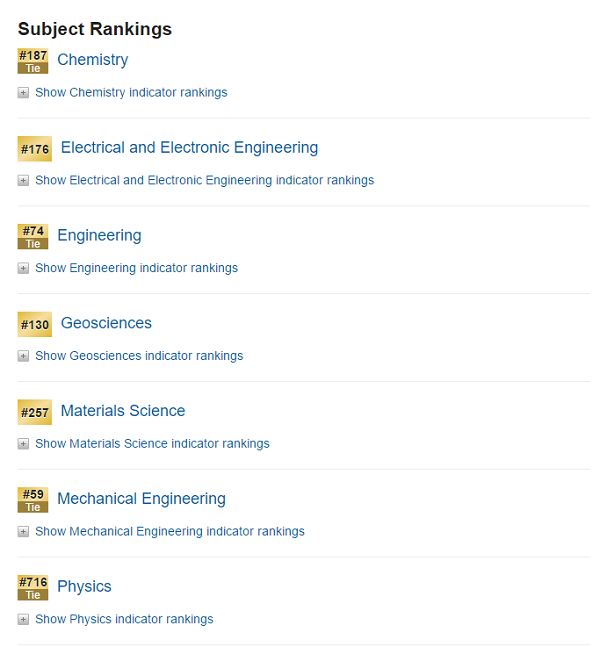Click the #716 Physics rank badge

[x=33, y=588]
